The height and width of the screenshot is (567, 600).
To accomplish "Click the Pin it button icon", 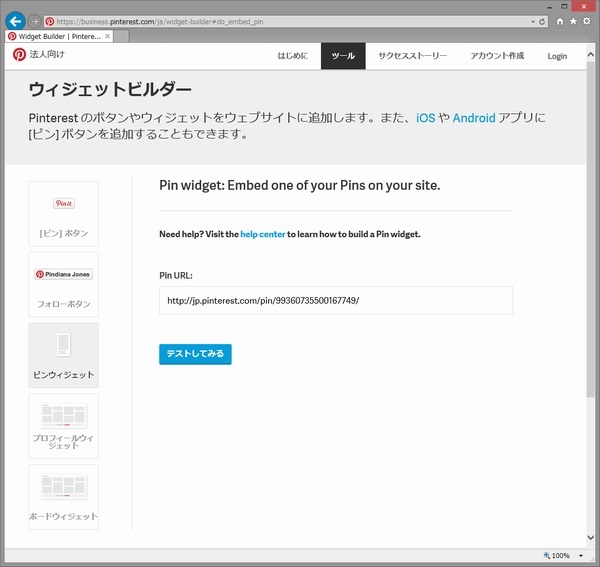I will pyautogui.click(x=64, y=203).
